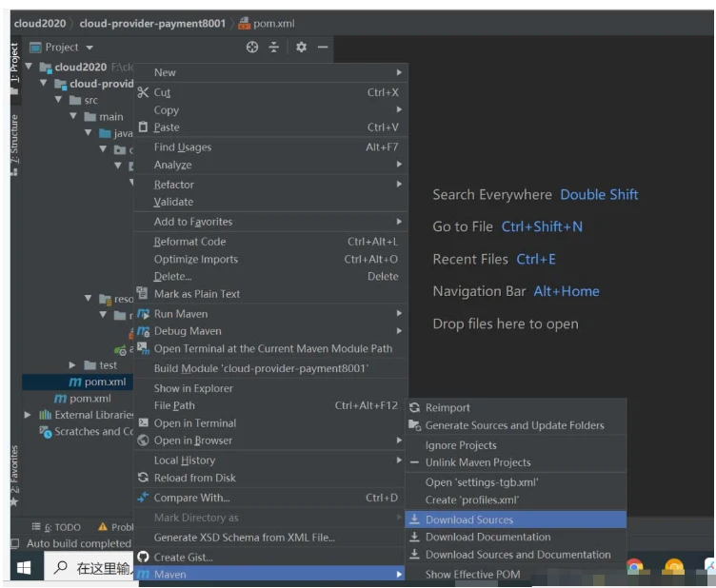Click the locate opened file crosshair icon

click(x=252, y=48)
